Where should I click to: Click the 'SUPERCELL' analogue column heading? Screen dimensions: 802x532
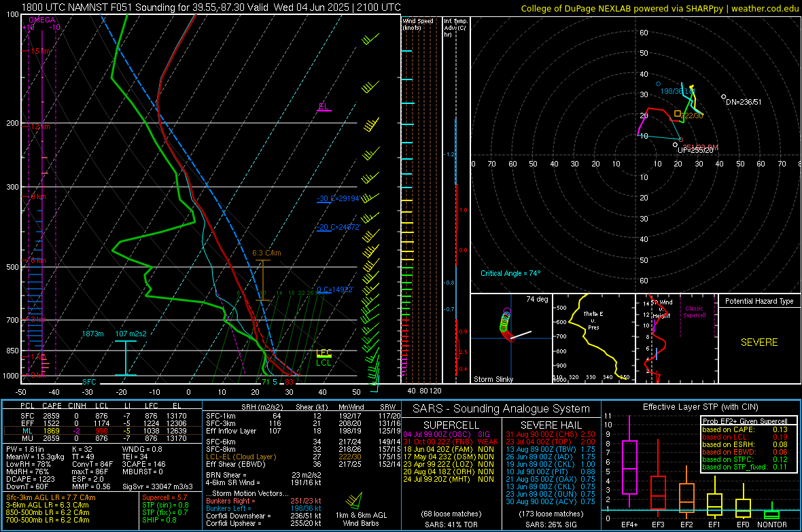451,425
